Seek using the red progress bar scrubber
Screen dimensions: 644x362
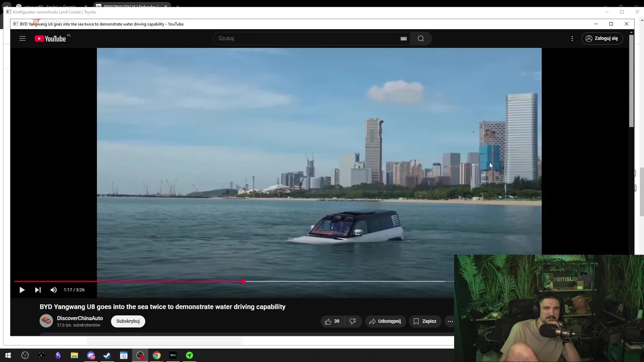(x=244, y=282)
